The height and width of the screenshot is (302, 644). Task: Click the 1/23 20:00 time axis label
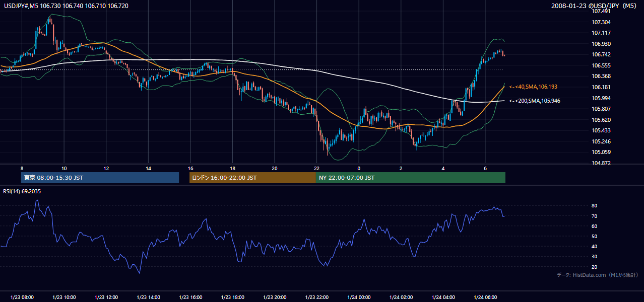coord(275,297)
